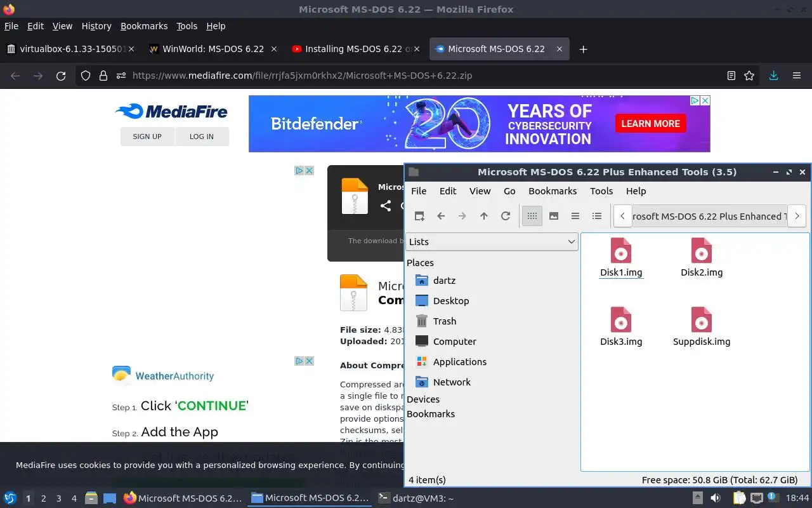
Task: Open the file manager's File menu
Action: click(419, 190)
